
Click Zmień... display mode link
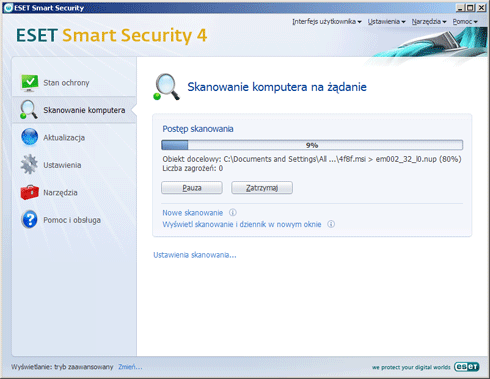pyautogui.click(x=130, y=367)
